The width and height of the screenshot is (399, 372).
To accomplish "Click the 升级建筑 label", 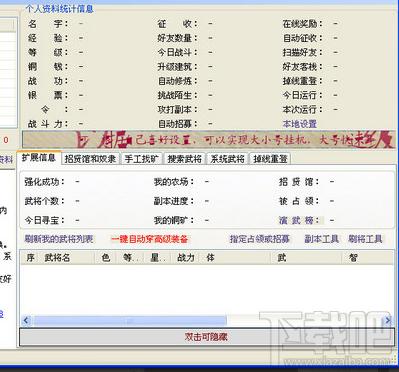I will click(x=177, y=67).
